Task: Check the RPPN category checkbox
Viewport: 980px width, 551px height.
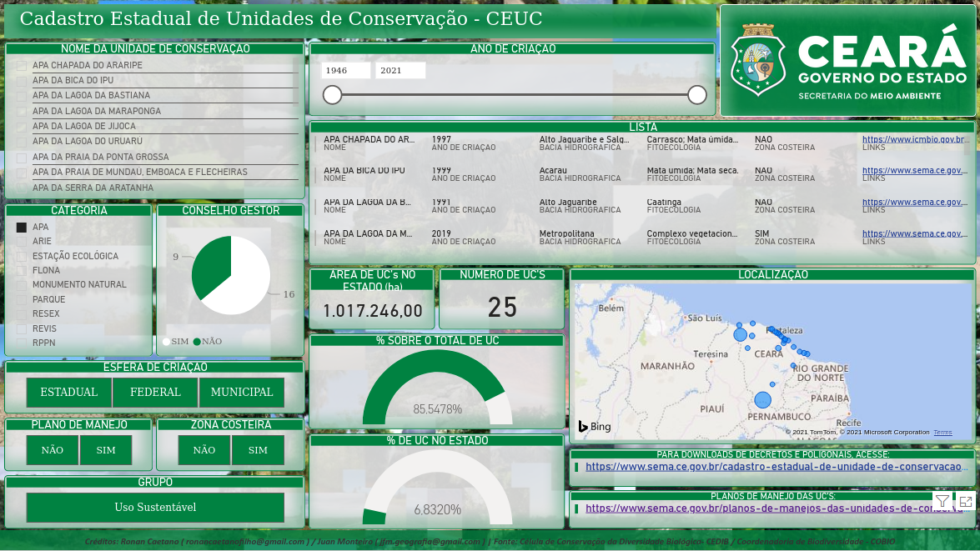Action: (22, 343)
